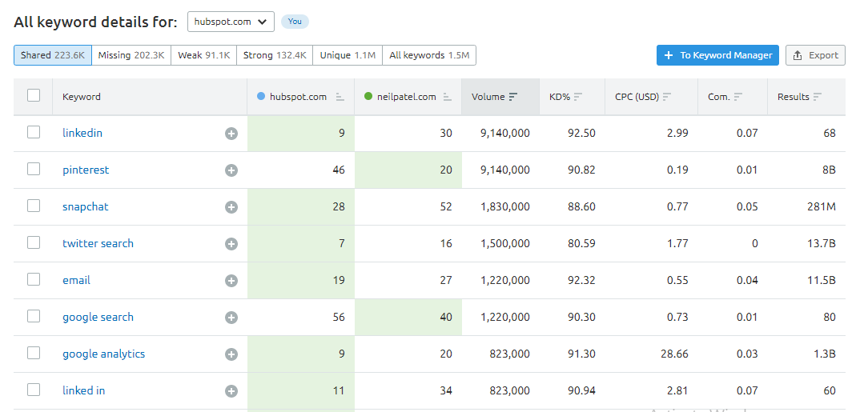Open the linkedin keyword link
This screenshot has width=868, height=412.
coord(82,134)
